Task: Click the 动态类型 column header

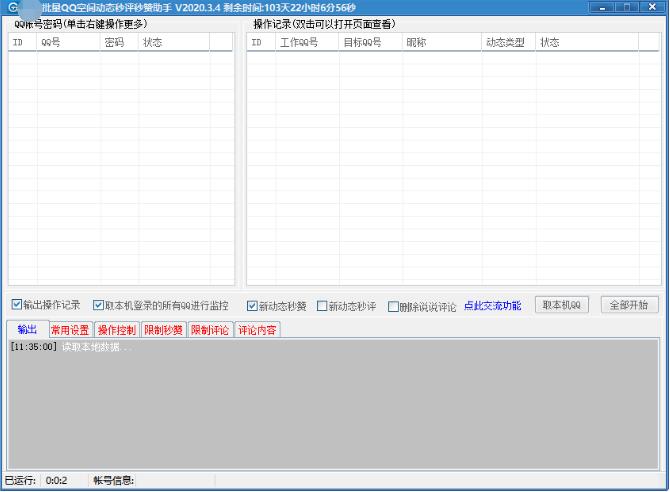Action: click(508, 42)
